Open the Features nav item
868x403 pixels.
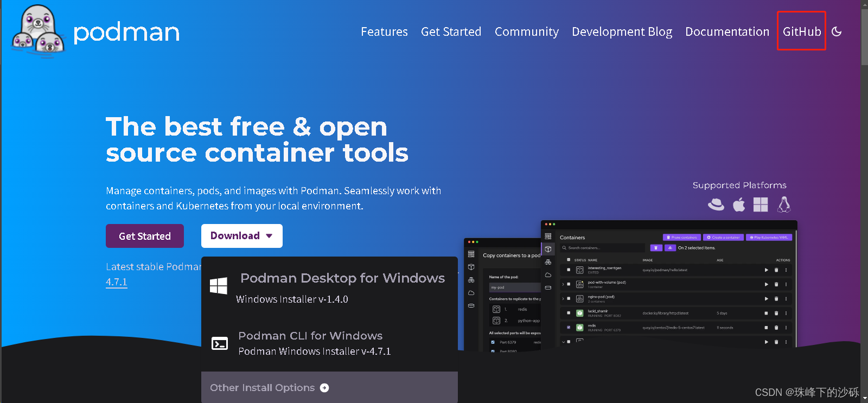pyautogui.click(x=384, y=31)
